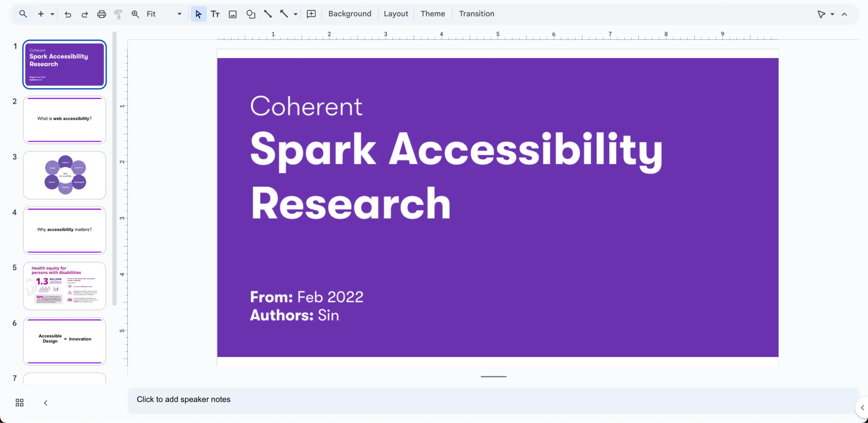
Task: Open the Theme panel
Action: [x=433, y=14]
